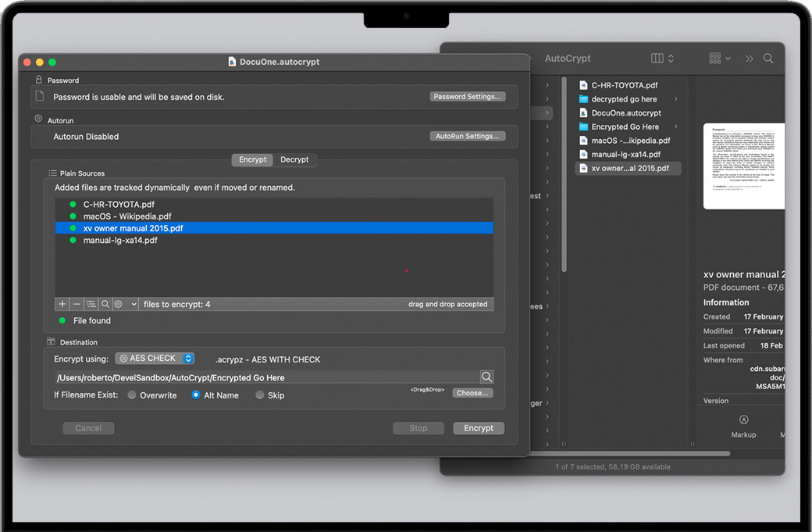Select the Alt Name radio option
The width and height of the screenshot is (812, 532).
(x=196, y=395)
